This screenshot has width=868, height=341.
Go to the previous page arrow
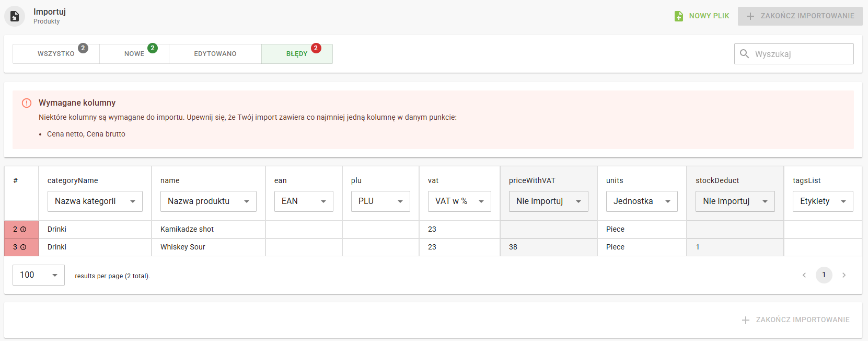tap(804, 275)
